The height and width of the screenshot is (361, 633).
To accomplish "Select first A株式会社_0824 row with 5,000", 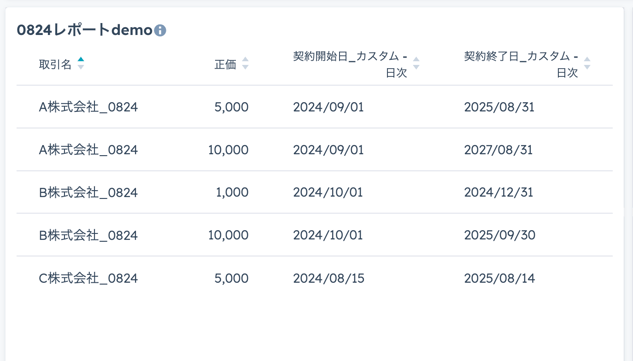I will click(x=314, y=107).
